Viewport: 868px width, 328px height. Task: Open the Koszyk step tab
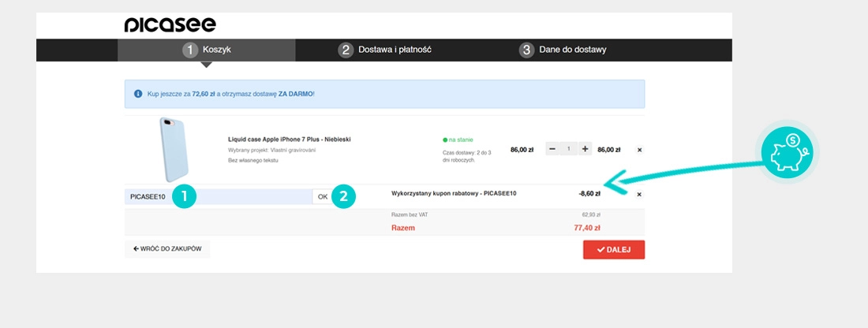coord(207,50)
